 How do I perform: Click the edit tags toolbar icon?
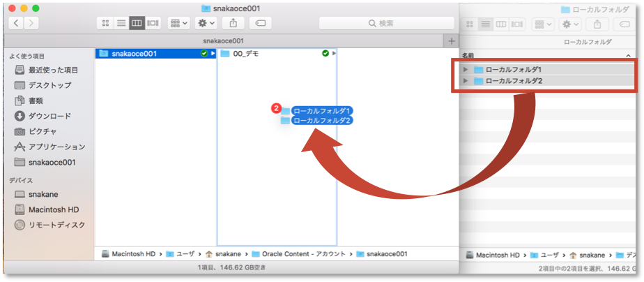(260, 23)
